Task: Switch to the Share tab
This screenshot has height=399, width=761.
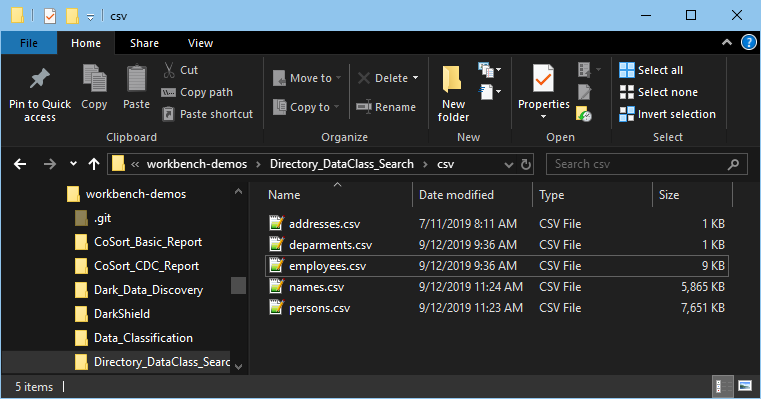Action: (144, 43)
